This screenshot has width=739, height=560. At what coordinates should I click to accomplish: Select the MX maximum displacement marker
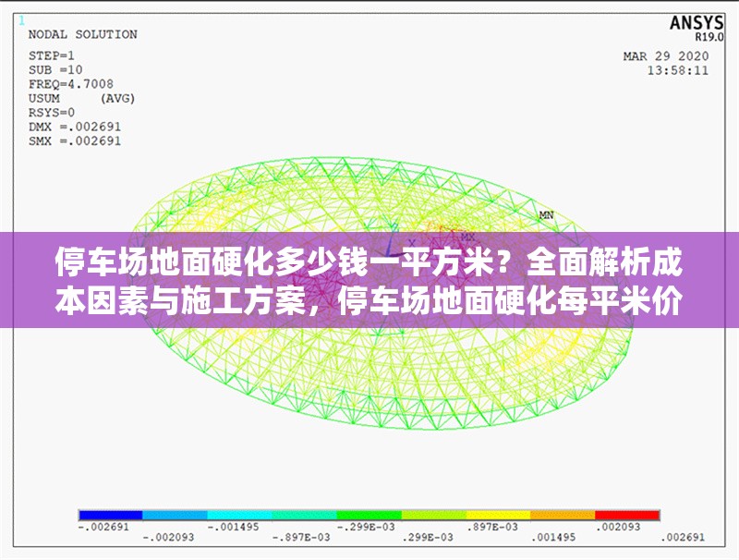point(467,237)
